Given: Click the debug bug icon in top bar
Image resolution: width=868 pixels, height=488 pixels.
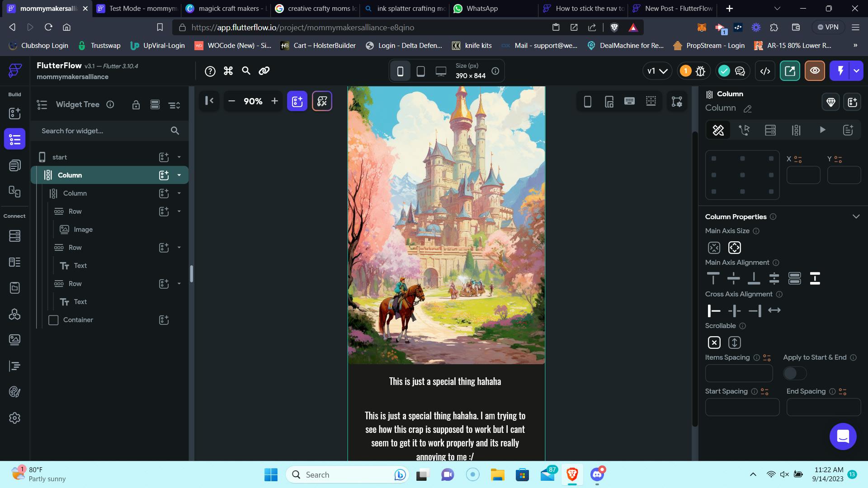Looking at the screenshot, I should point(700,71).
